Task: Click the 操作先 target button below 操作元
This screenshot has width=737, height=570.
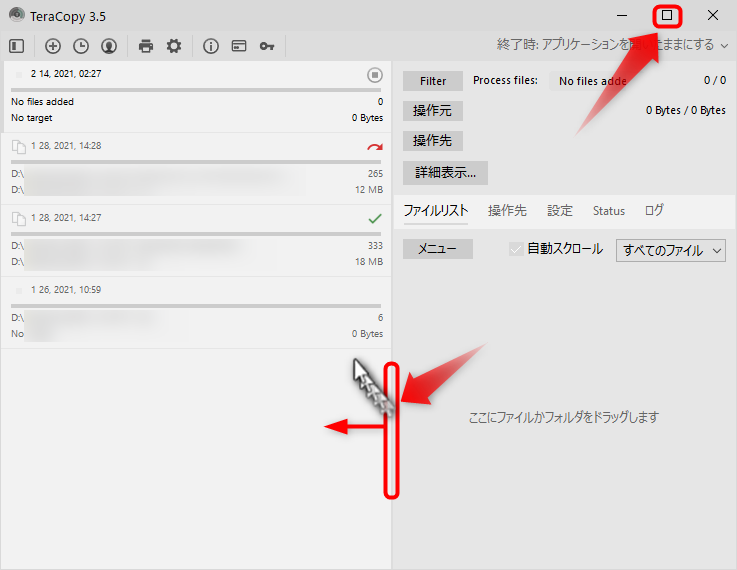Action: (x=433, y=141)
